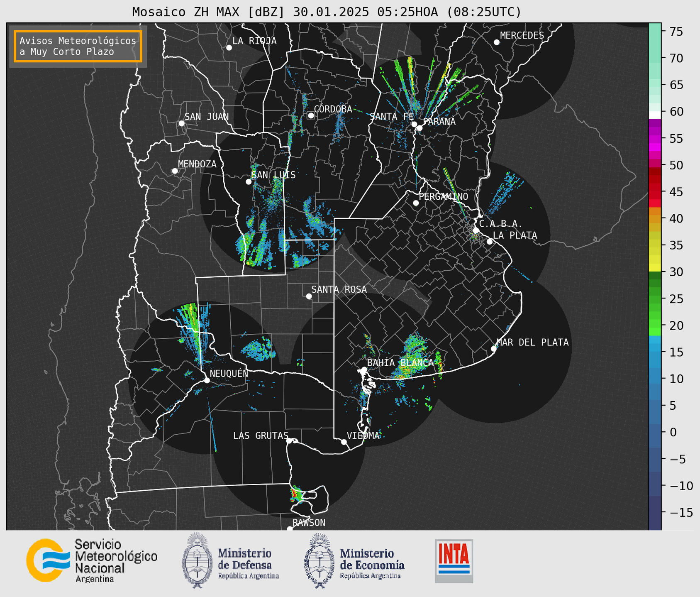Click the strong echo north of Rawson

(x=296, y=494)
